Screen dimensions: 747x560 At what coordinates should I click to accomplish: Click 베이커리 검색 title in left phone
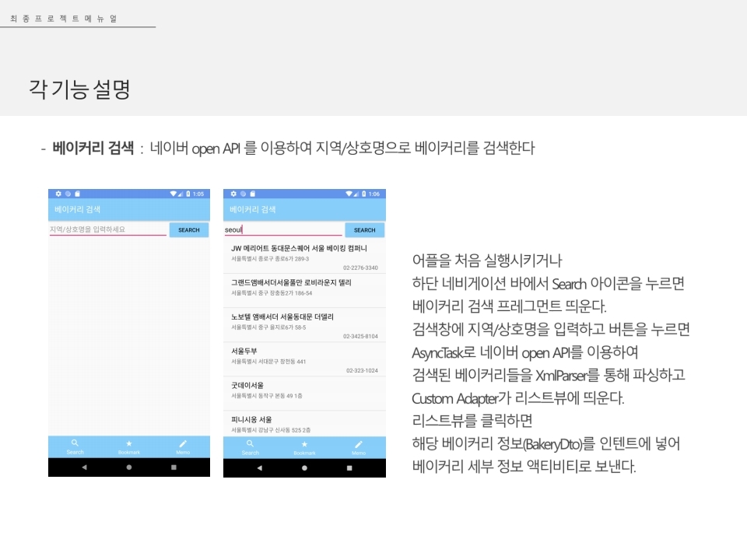point(77,209)
